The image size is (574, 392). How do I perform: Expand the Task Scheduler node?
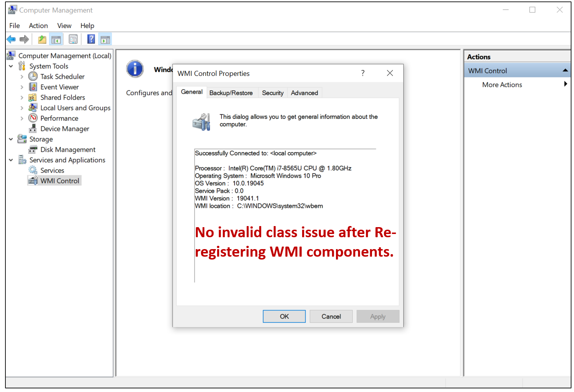pos(22,77)
